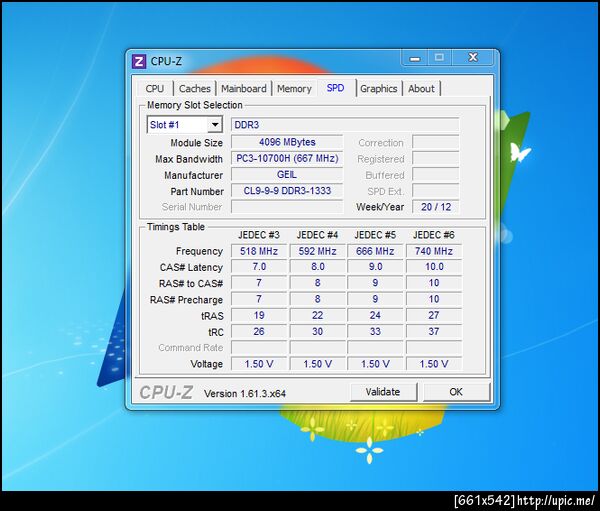This screenshot has width=600, height=511.
Task: Click the JEDEC #6 column header
Action: tap(434, 235)
